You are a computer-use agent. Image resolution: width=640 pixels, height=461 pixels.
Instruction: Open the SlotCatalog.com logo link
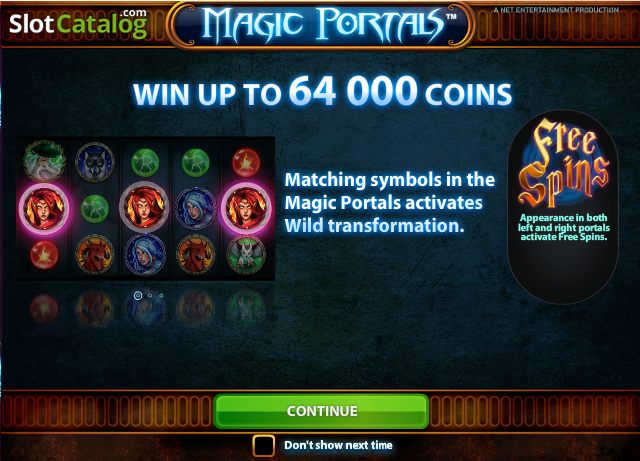78,23
